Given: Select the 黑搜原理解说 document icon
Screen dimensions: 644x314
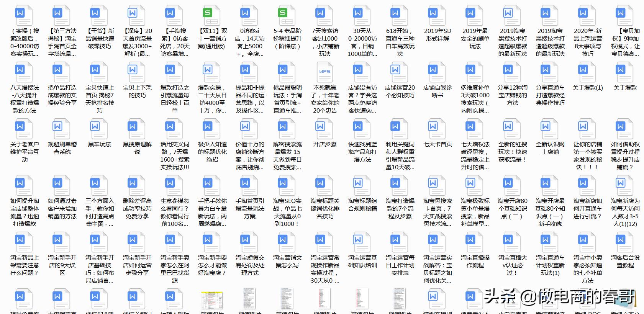Looking at the screenshot, I should tap(137, 129).
